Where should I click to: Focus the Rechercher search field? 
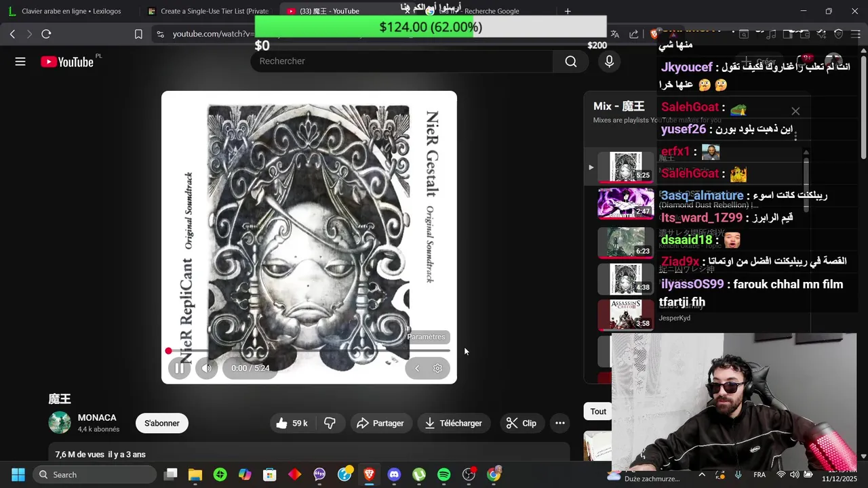[x=402, y=62]
